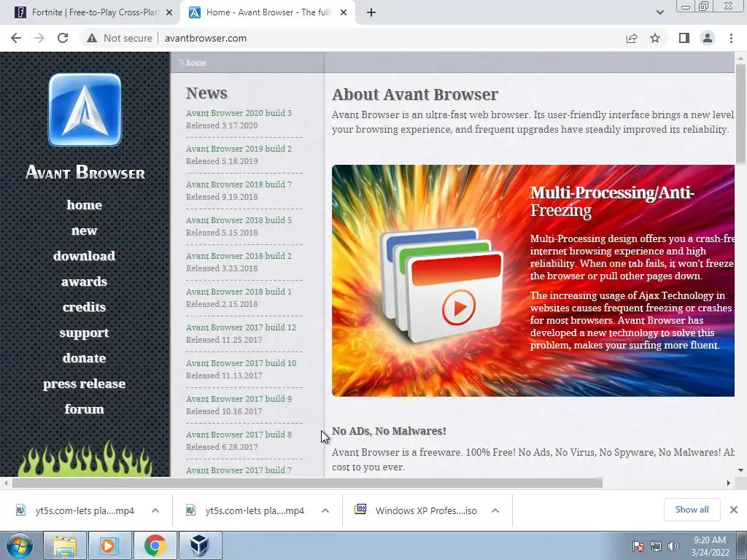Open Windows Explorer from taskbar

(x=65, y=545)
